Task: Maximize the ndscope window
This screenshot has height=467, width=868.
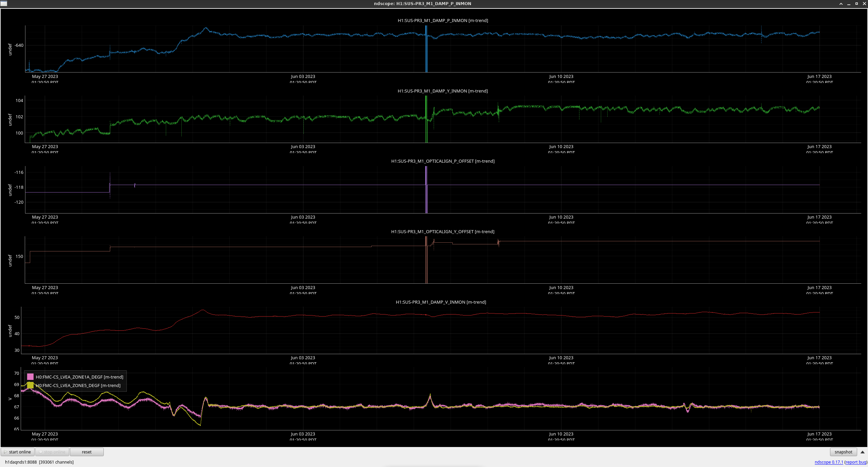Action: [856, 4]
